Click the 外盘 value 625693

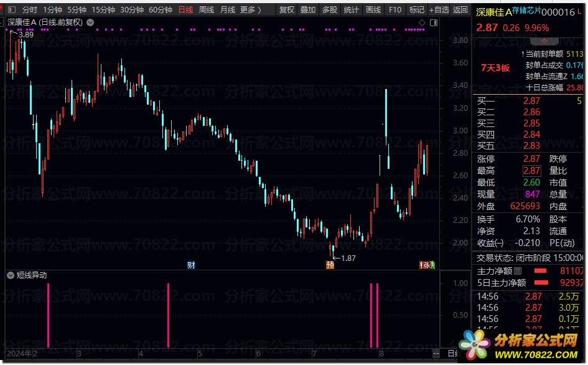525,206
